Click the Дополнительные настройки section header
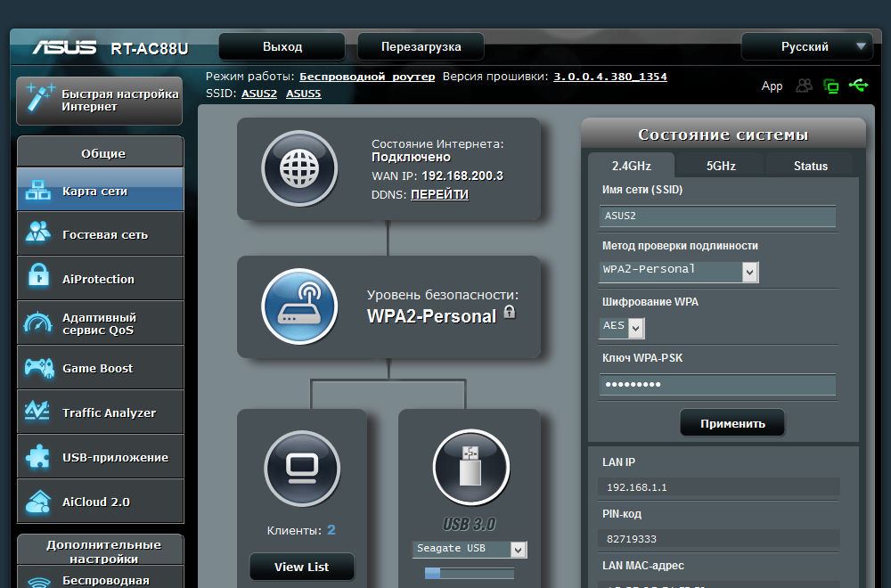Viewport: 891px width, 588px height. point(101,551)
